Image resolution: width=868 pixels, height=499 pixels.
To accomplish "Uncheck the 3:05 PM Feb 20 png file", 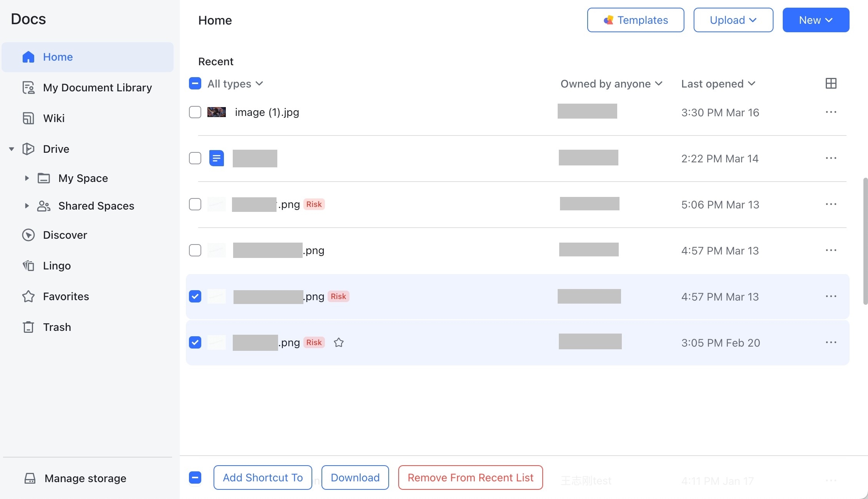I will [x=195, y=342].
